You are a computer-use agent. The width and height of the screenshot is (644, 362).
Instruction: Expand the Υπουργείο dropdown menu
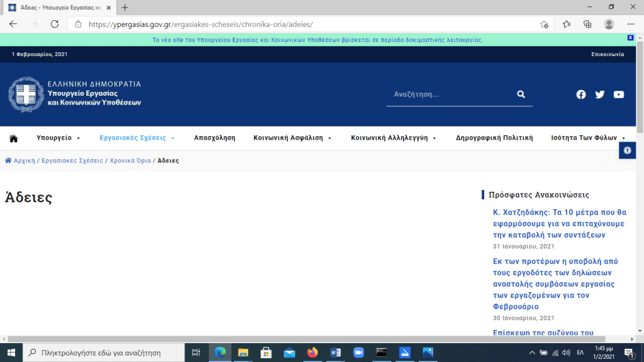click(x=59, y=138)
